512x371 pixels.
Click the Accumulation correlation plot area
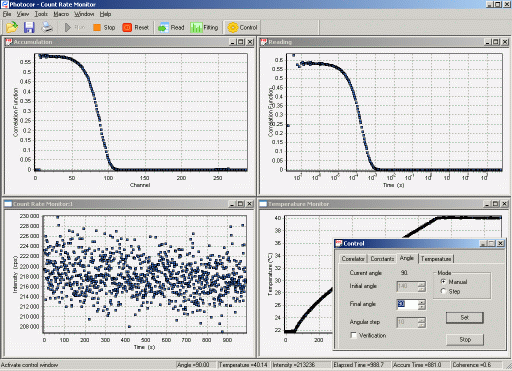coord(141,112)
